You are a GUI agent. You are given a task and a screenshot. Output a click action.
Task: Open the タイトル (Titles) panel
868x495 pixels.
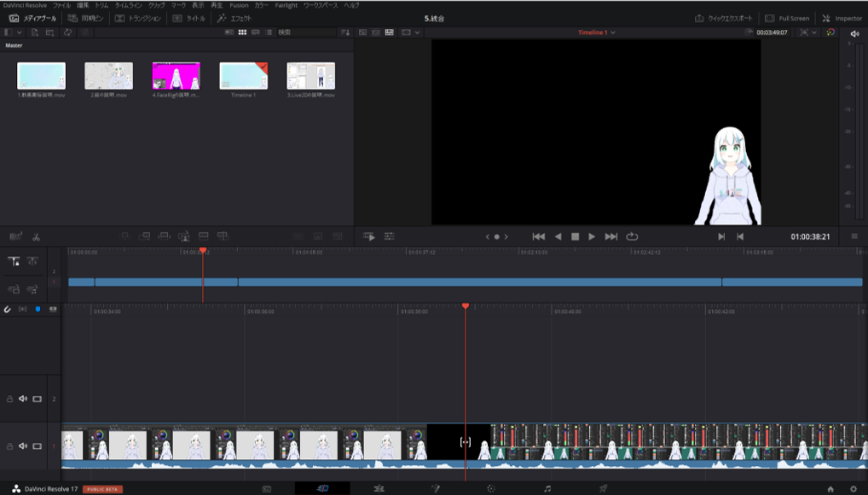click(188, 18)
